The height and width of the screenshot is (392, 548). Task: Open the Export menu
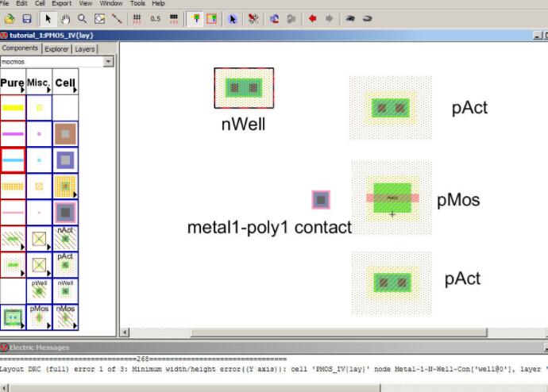click(x=61, y=3)
